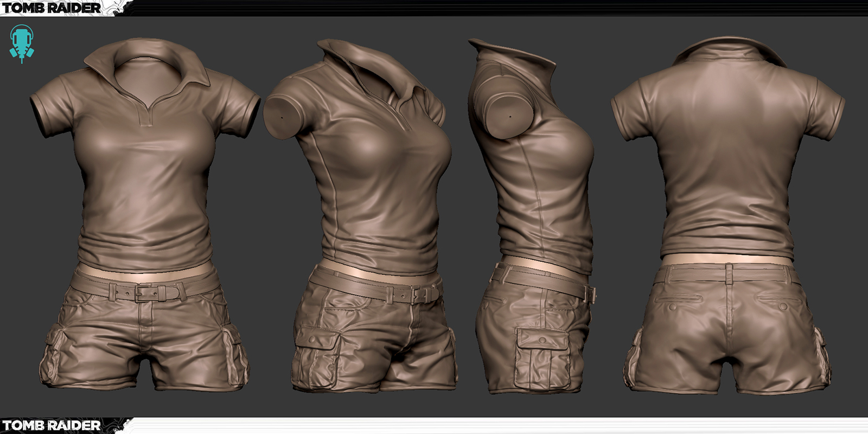Select the back view outfit render
Screen dimensions: 868x434
pyautogui.click(x=729, y=215)
